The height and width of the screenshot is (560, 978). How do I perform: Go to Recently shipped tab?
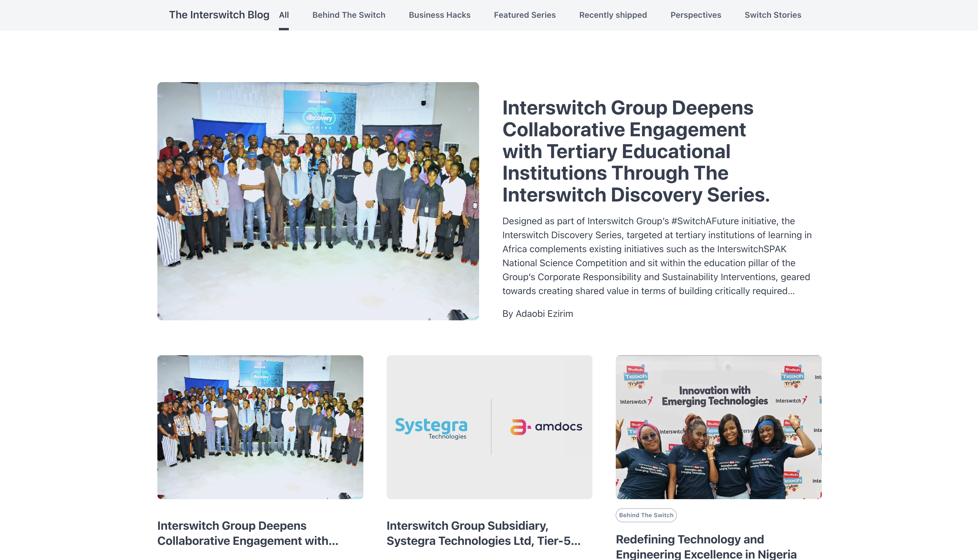click(x=613, y=15)
